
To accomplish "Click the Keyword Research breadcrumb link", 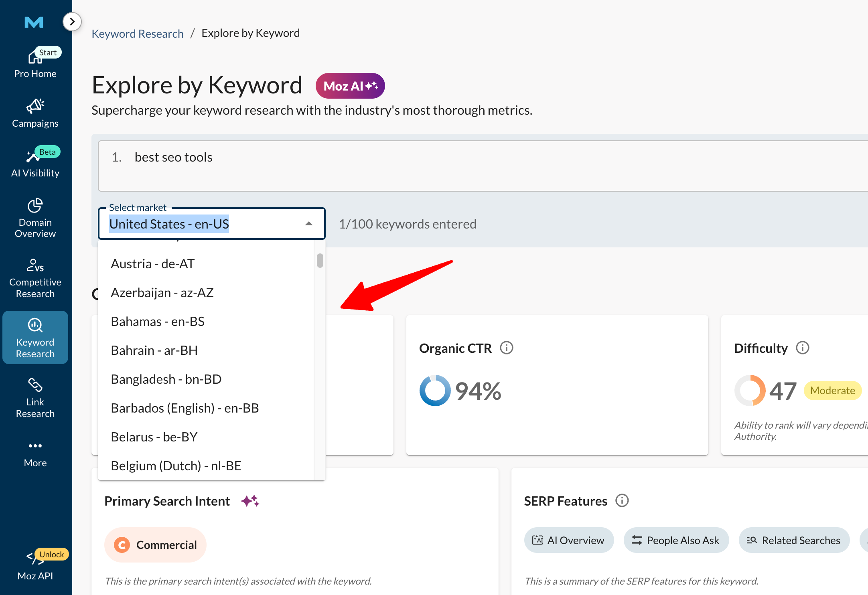I will (138, 33).
